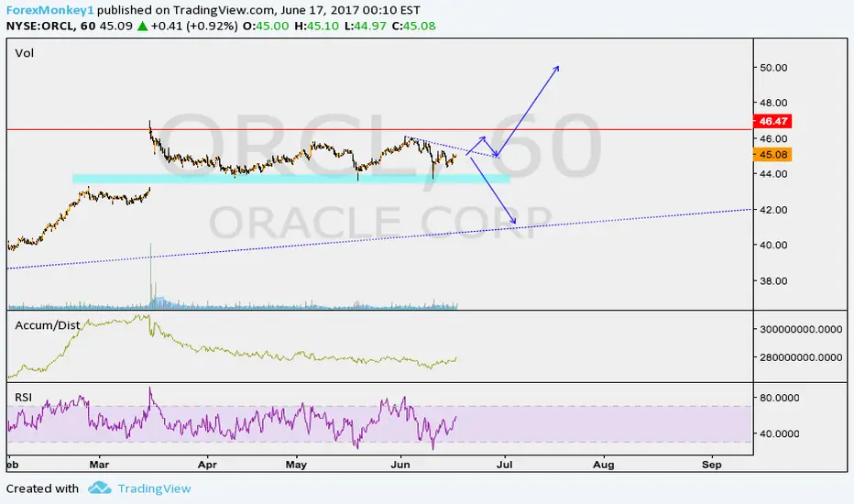The width and height of the screenshot is (854, 504).
Task: Click the Accum/Dist indicator label
Action: tap(48, 325)
